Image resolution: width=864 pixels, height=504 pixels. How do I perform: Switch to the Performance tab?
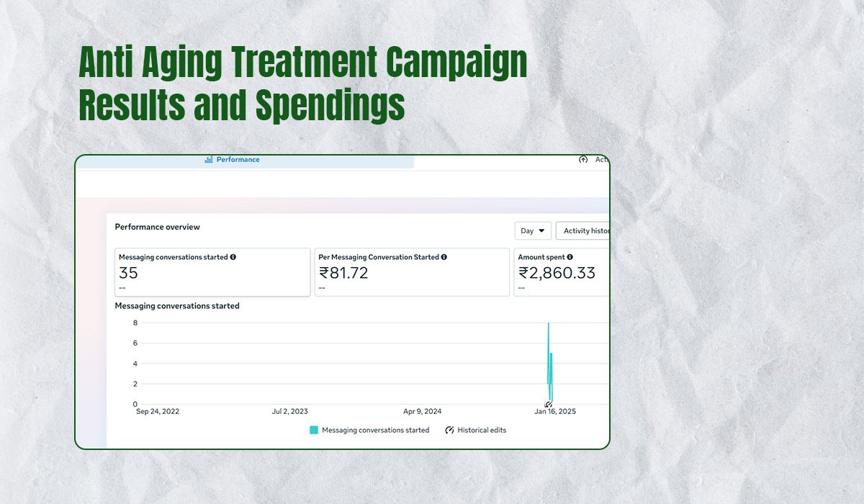238,160
